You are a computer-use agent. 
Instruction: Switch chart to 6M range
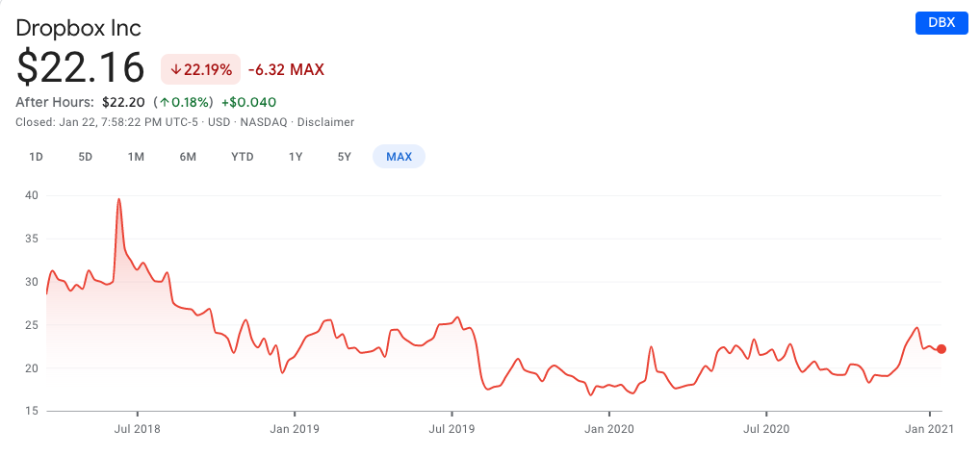click(x=188, y=157)
